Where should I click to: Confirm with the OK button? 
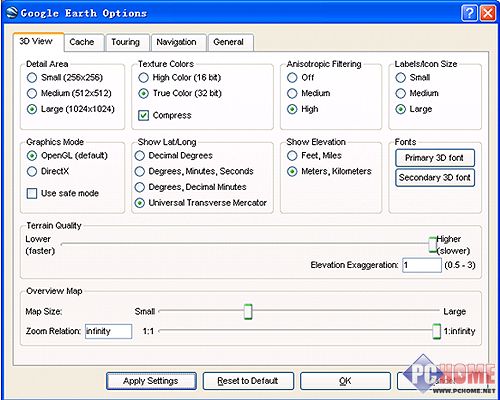click(345, 381)
